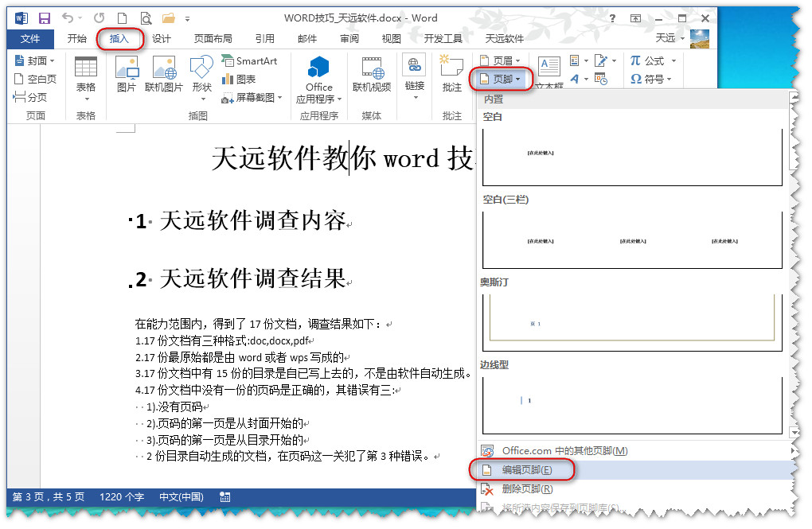
Task: Insert a blank page (空白页)
Action: (35, 79)
